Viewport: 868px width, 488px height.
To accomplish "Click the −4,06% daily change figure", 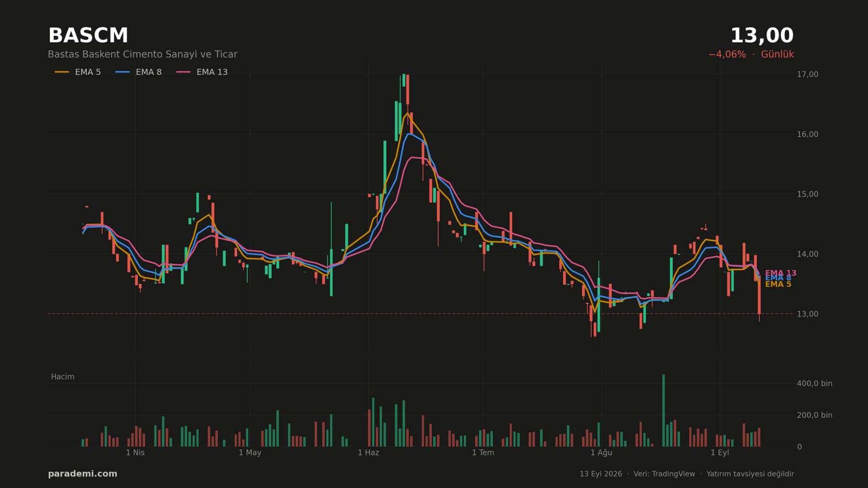I will [x=727, y=55].
